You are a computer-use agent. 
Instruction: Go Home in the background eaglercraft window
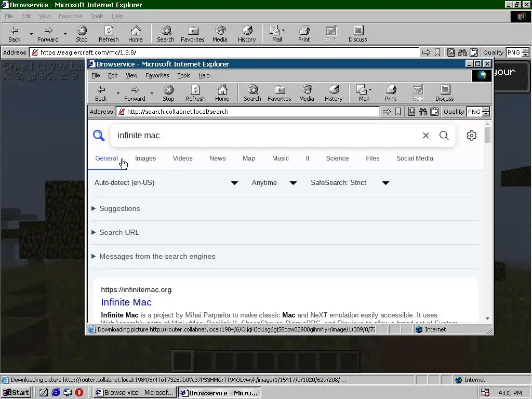click(x=136, y=34)
